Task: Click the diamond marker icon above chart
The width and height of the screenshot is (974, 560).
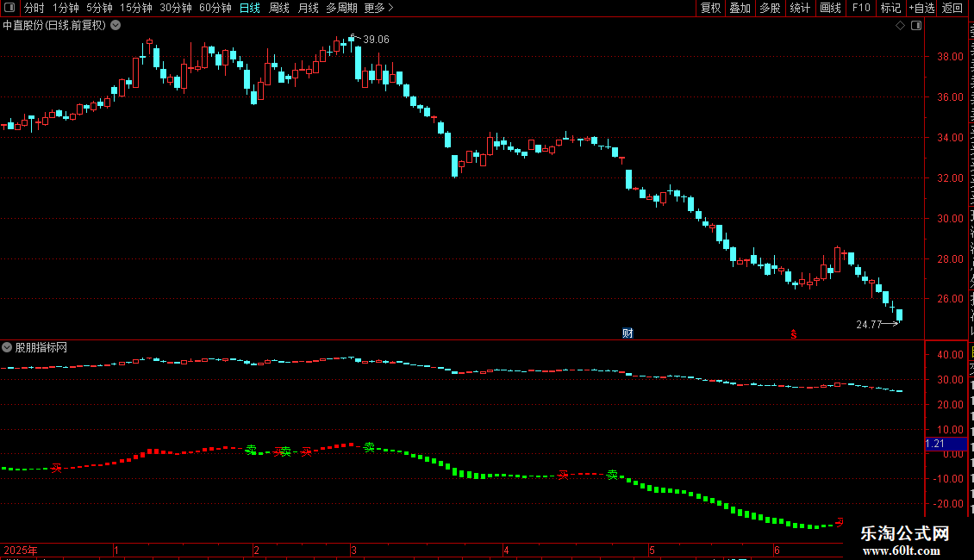Action: [900, 26]
